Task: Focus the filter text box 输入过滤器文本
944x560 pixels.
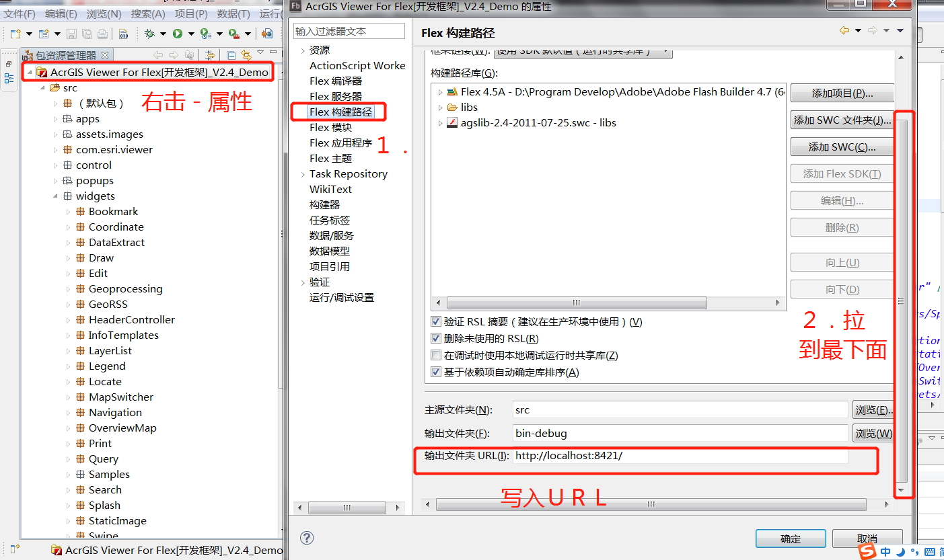Action: tap(349, 32)
